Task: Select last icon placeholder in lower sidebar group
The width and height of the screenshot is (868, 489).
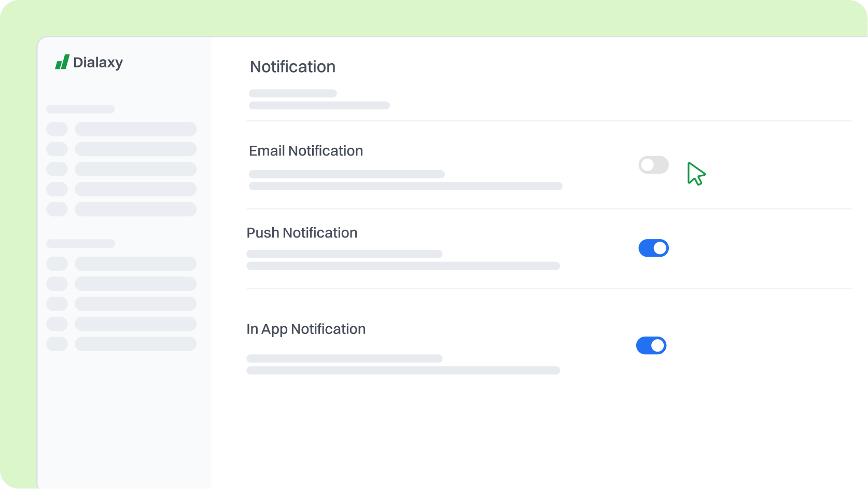Action: [x=57, y=344]
